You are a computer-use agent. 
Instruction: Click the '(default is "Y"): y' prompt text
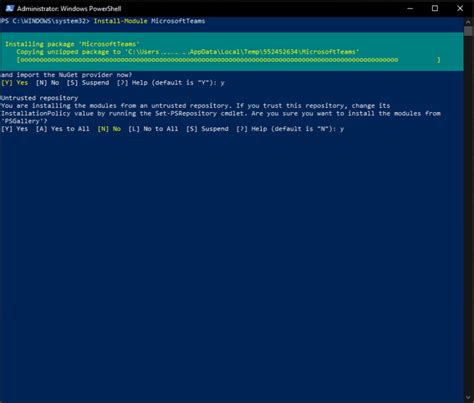pyautogui.click(x=188, y=83)
